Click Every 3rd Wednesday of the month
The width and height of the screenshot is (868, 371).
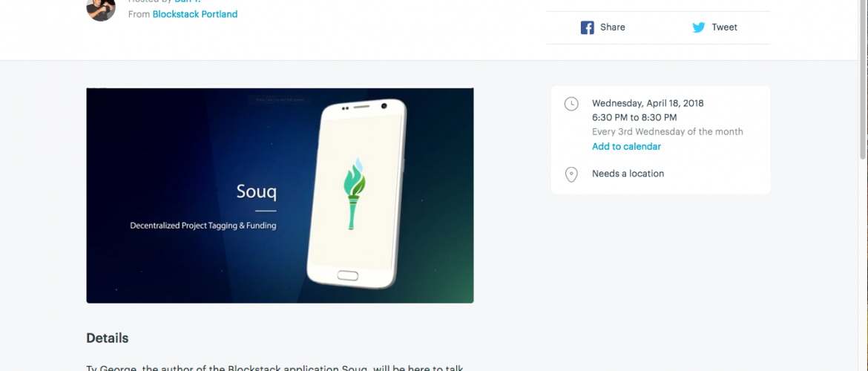(667, 132)
